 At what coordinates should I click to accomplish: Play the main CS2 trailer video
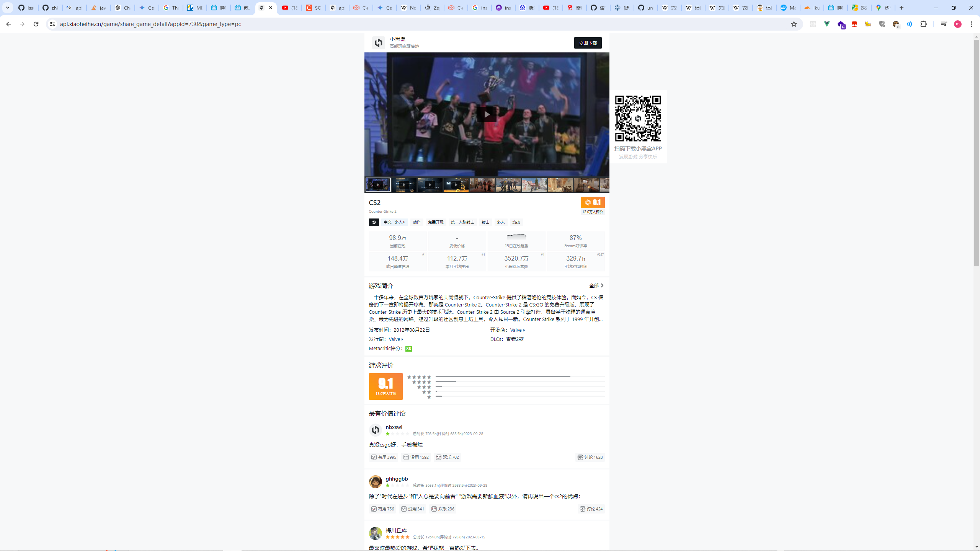[x=487, y=114]
